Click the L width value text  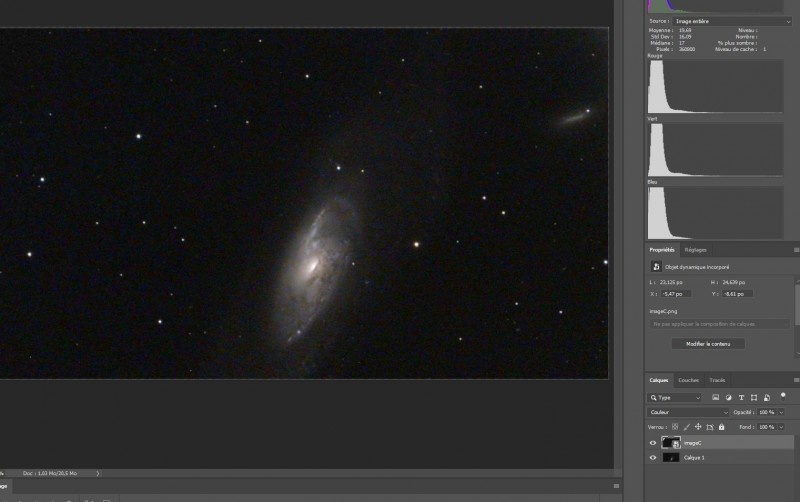(671, 282)
